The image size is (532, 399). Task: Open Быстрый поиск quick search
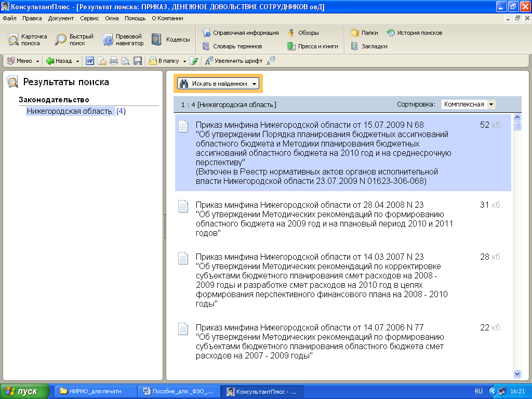(74, 39)
